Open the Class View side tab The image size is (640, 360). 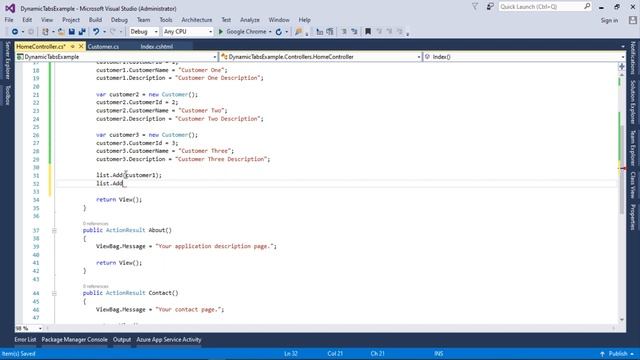pos(633,185)
